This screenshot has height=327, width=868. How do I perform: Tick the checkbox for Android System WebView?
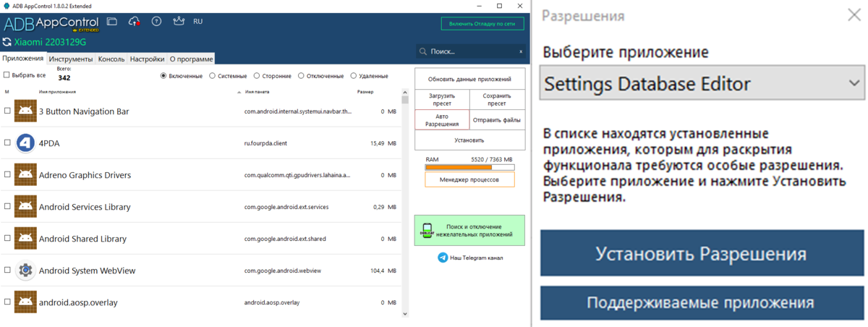point(7,271)
